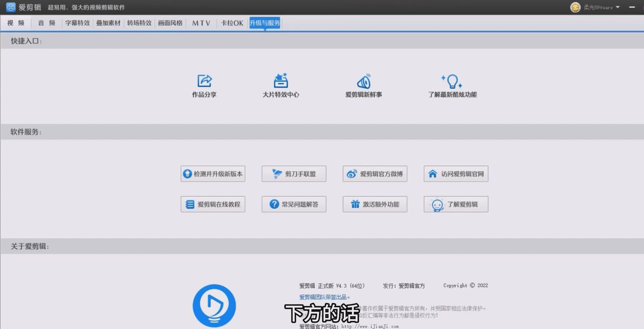Click 访问爱剪辑官网 button

pos(456,174)
